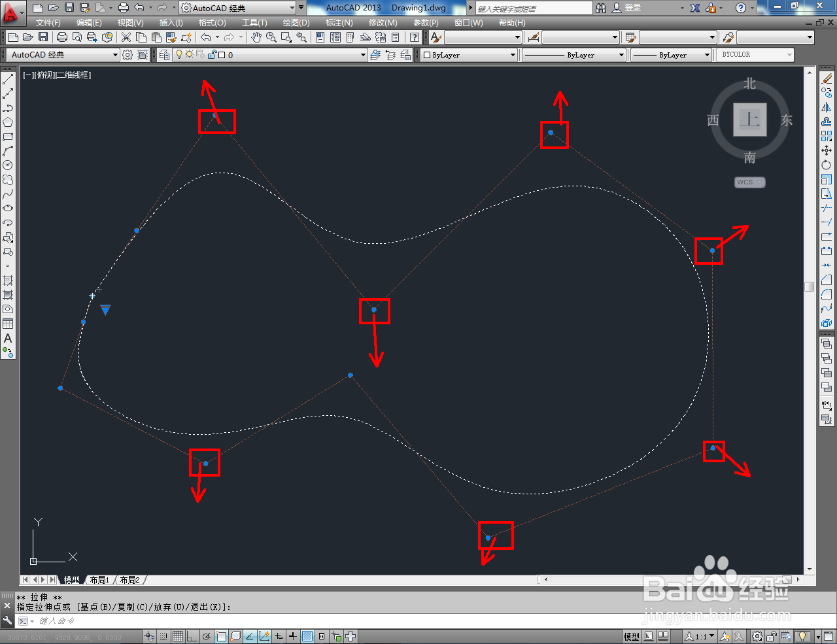This screenshot has width=837, height=644.
Task: Select the Multiline Text A tool
Action: coord(8,338)
